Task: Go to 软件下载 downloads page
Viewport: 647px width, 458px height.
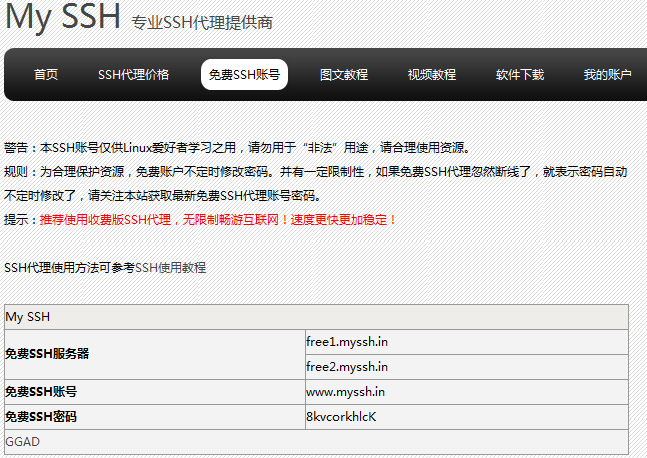Action: [x=520, y=75]
